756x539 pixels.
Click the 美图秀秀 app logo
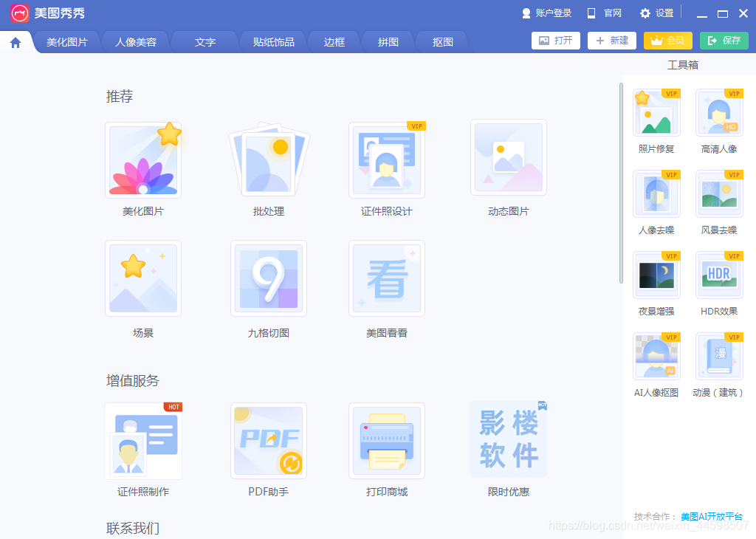click(20, 13)
